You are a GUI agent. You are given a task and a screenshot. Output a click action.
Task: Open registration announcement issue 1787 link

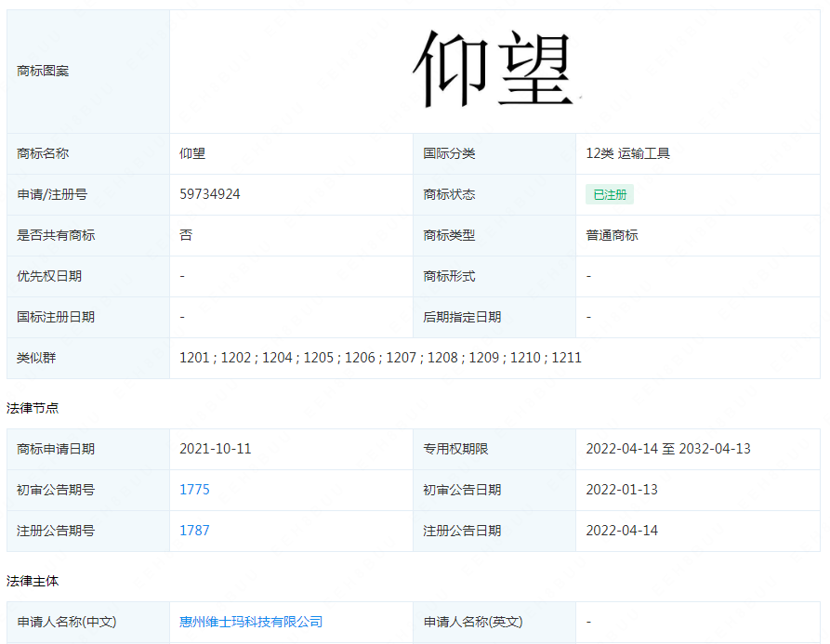[x=194, y=531]
